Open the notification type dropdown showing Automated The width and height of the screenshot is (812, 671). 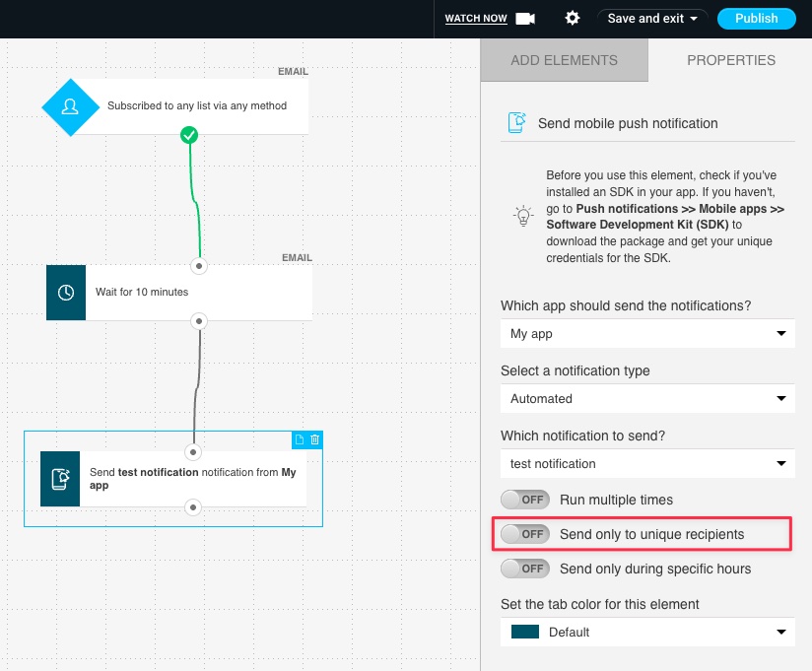point(647,398)
